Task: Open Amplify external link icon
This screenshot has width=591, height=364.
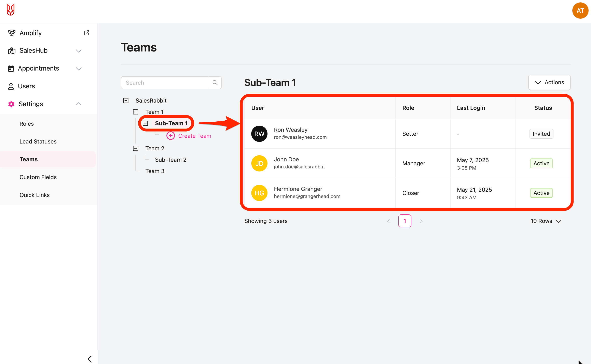Action: [x=87, y=33]
